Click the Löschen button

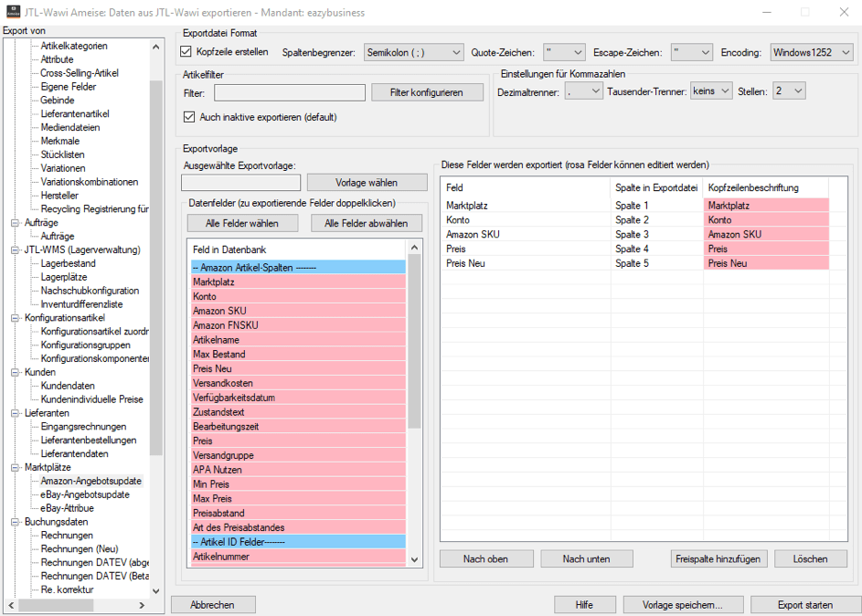pyautogui.click(x=810, y=558)
